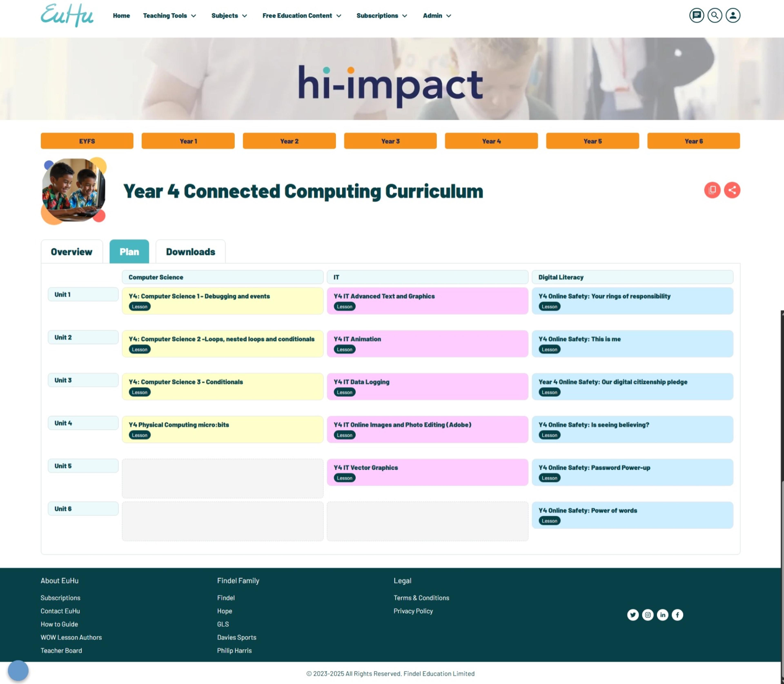Click the curriculum thumbnail image

pyautogui.click(x=73, y=190)
